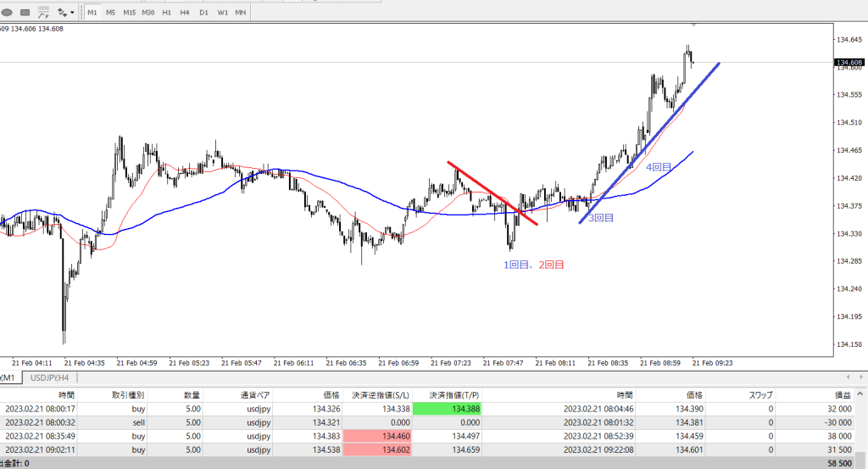
Task: Click the arrows objects icon
Action: click(x=62, y=13)
